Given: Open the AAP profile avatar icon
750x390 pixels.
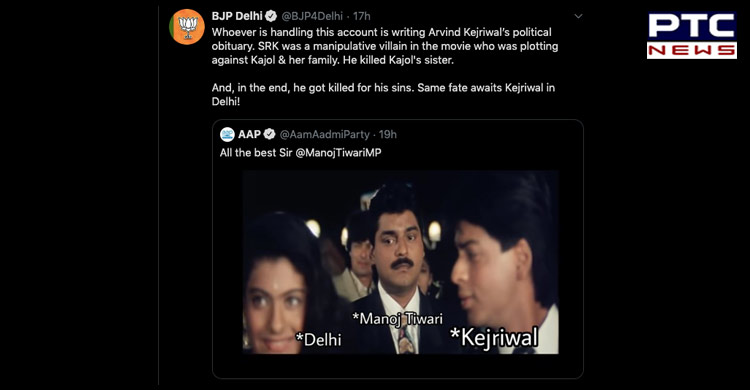Looking at the screenshot, I should pyautogui.click(x=227, y=134).
